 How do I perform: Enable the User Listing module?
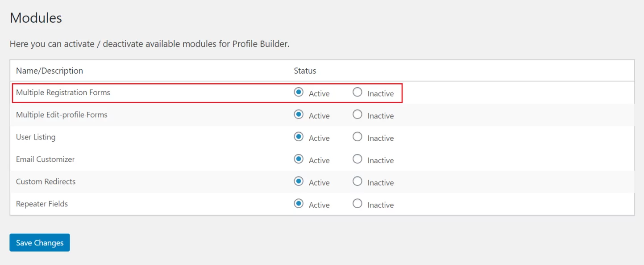pyautogui.click(x=299, y=137)
